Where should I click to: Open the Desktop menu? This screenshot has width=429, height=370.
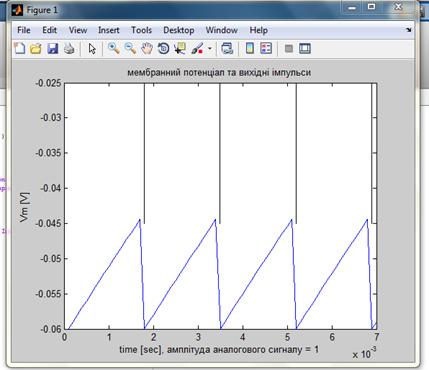point(179,30)
